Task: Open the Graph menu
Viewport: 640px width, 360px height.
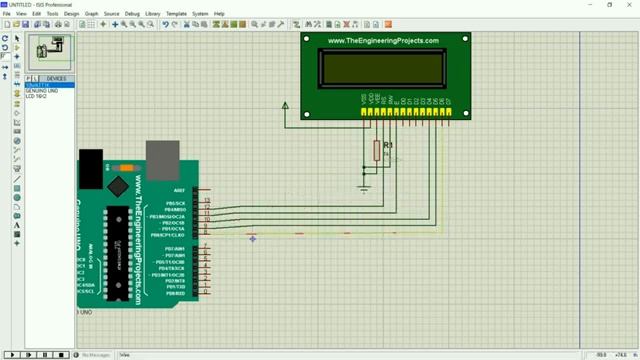Action: click(x=91, y=13)
